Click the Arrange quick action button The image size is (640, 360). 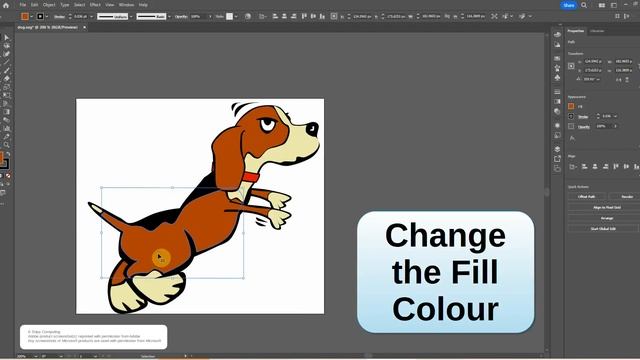click(607, 218)
